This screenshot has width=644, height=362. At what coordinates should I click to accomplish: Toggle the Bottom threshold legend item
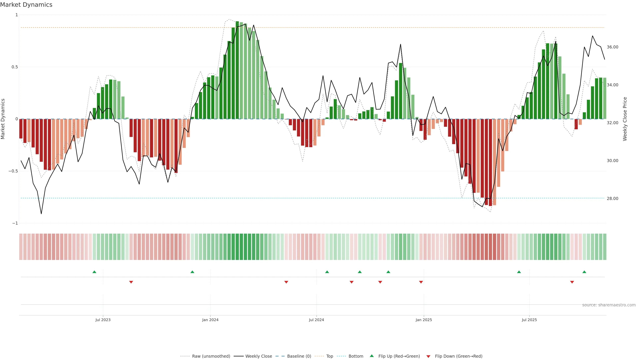click(x=356, y=356)
